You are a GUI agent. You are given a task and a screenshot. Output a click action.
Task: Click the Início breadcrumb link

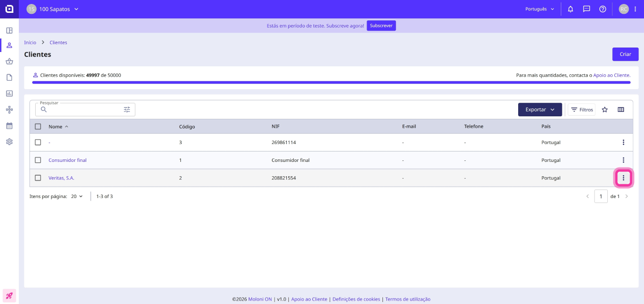pos(30,43)
